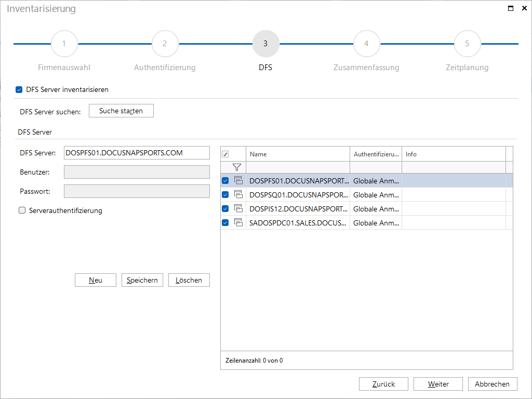532x399 pixels.
Task: Click Globale Anm... cell in SADOSPDC01 row
Action: tap(376, 222)
